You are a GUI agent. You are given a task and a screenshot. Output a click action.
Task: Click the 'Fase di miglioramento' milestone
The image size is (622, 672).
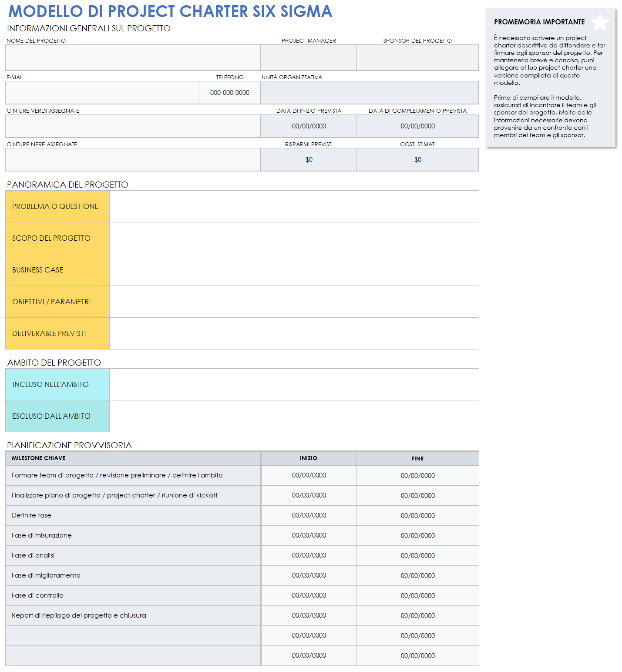[133, 575]
